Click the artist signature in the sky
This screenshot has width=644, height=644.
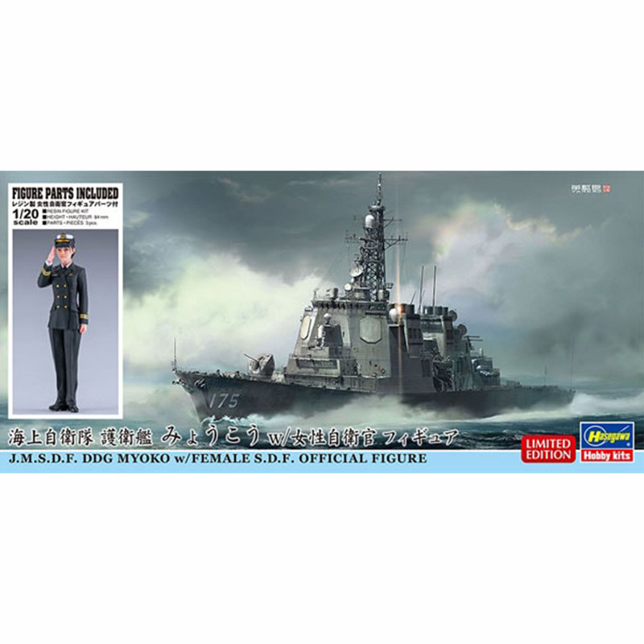591,189
